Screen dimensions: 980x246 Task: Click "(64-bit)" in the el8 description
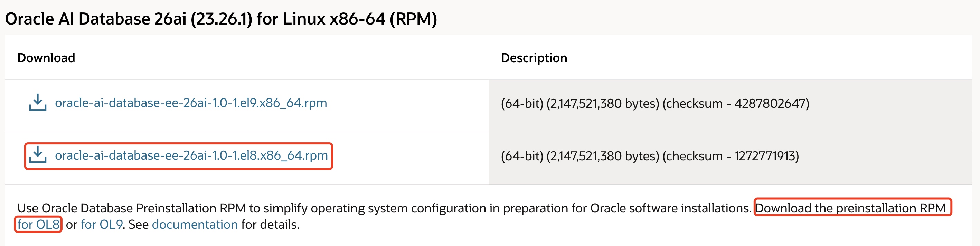[521, 156]
